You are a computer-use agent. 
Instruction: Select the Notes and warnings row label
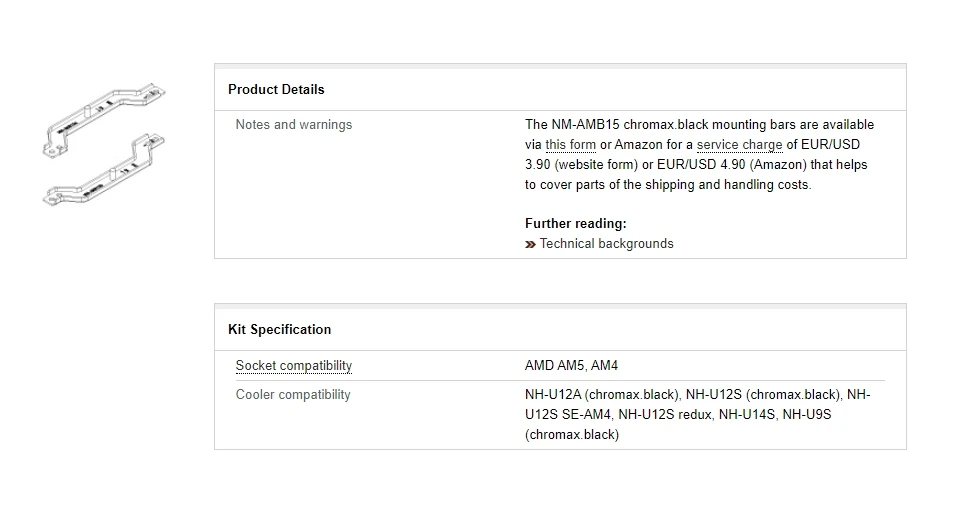293,125
